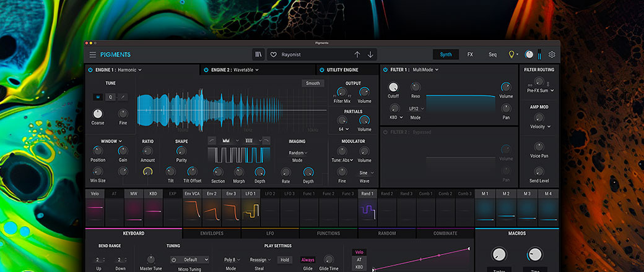The width and height of the screenshot is (644, 272).
Task: Open the KBD tracking dropdown in Filter 1
Action: pyautogui.click(x=397, y=117)
